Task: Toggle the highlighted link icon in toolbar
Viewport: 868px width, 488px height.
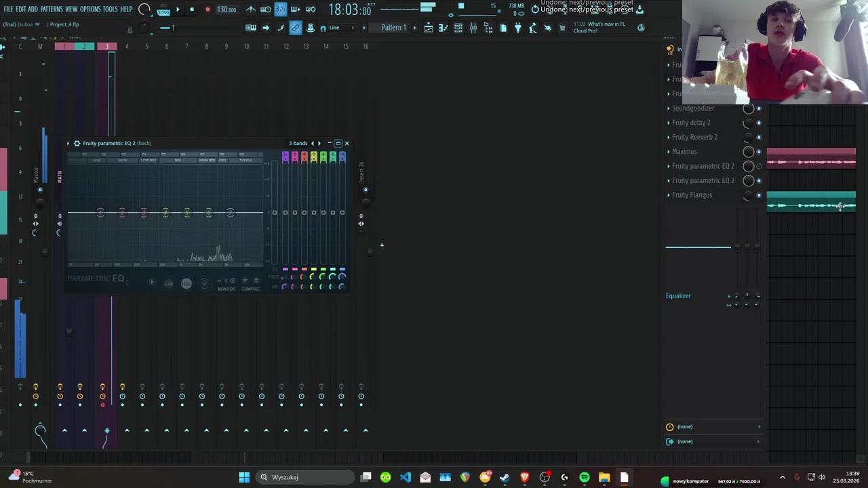Action: (295, 28)
